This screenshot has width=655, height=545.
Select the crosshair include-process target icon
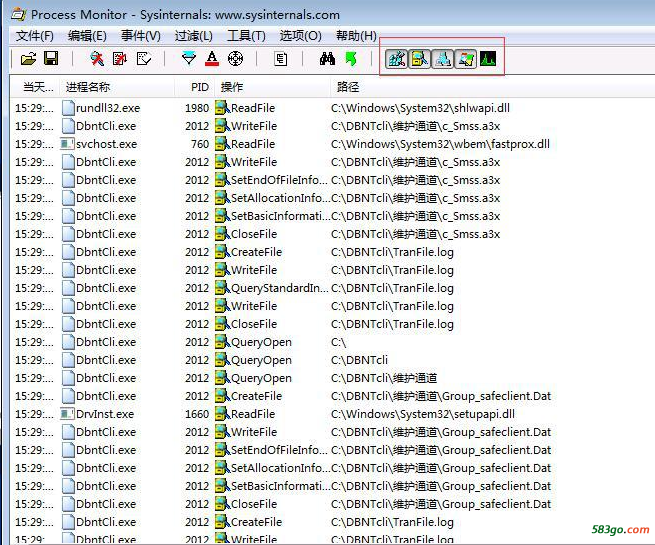point(235,59)
